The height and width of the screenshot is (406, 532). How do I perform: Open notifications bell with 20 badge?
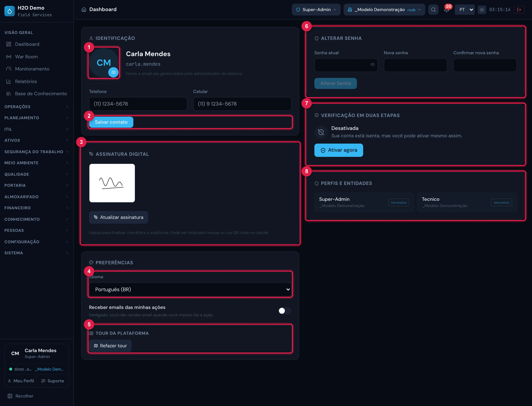(x=447, y=10)
